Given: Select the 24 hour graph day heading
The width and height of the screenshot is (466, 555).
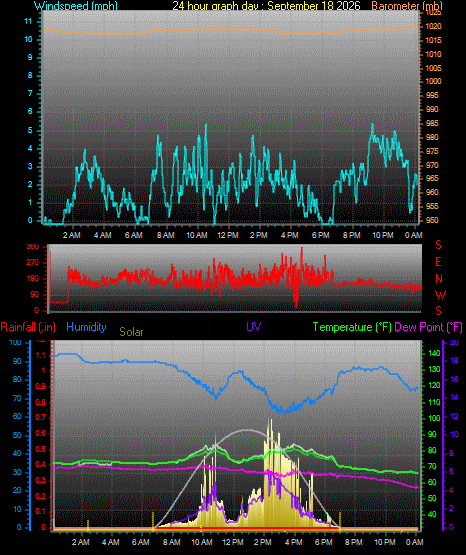Looking at the screenshot, I should tap(266, 6).
